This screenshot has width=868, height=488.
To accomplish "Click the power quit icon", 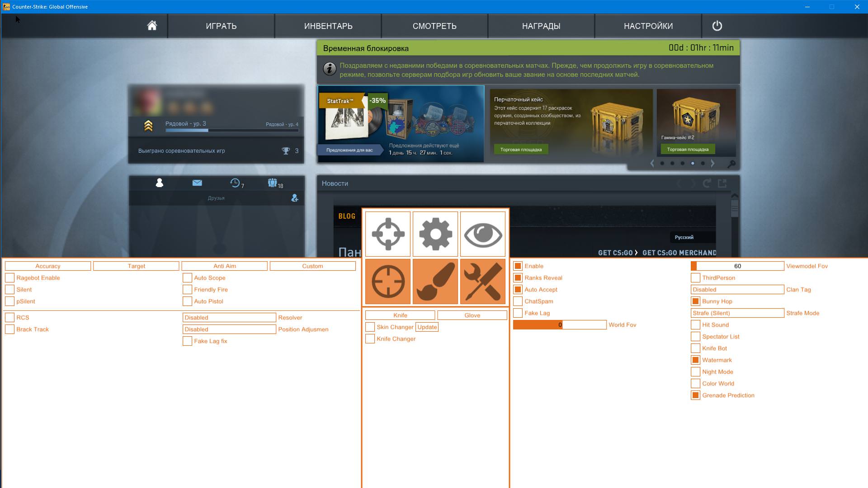I will pyautogui.click(x=717, y=26).
